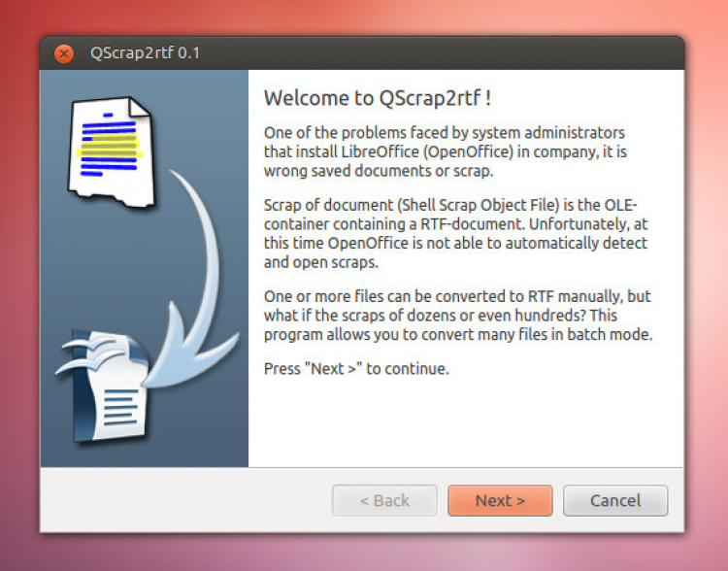Image resolution: width=728 pixels, height=571 pixels.
Task: Click the text lines on Writer document icon
Action: [120, 408]
